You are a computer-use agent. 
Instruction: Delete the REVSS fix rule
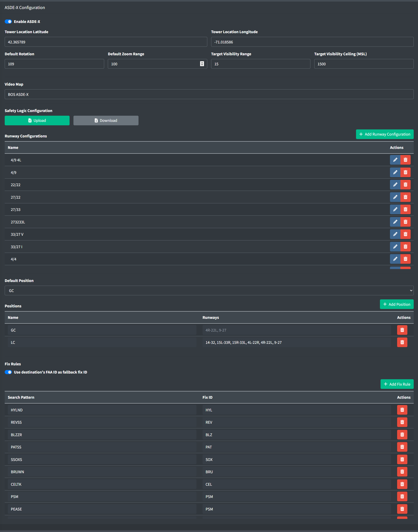click(x=402, y=422)
